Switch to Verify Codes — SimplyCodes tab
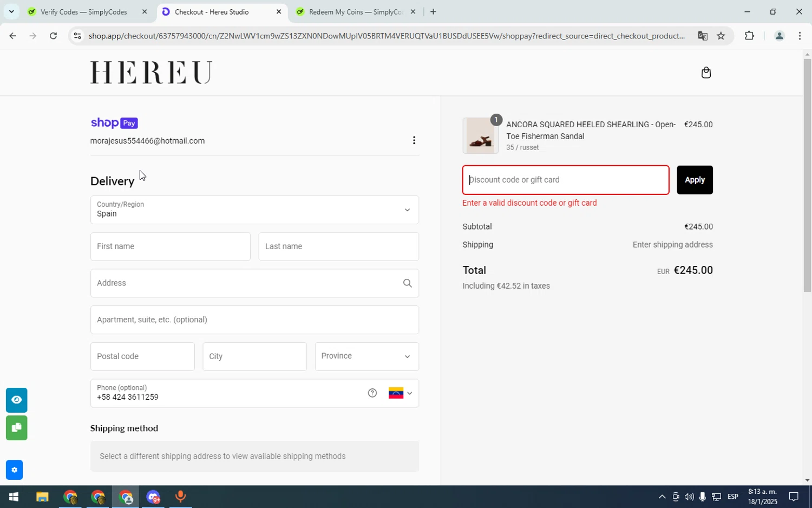Viewport: 812px width, 508px height. [84, 12]
